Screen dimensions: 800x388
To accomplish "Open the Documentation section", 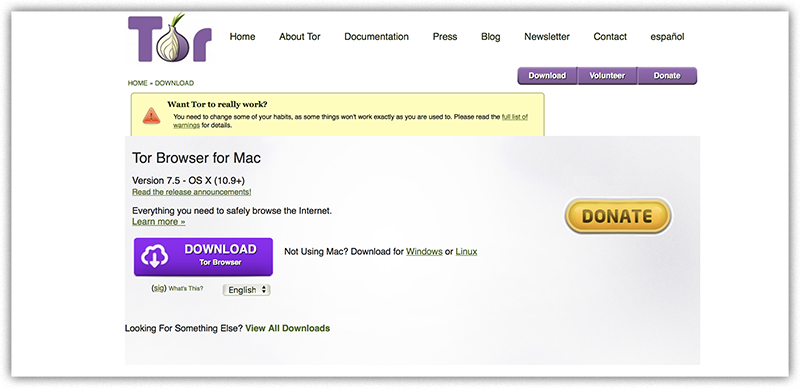I will [377, 37].
